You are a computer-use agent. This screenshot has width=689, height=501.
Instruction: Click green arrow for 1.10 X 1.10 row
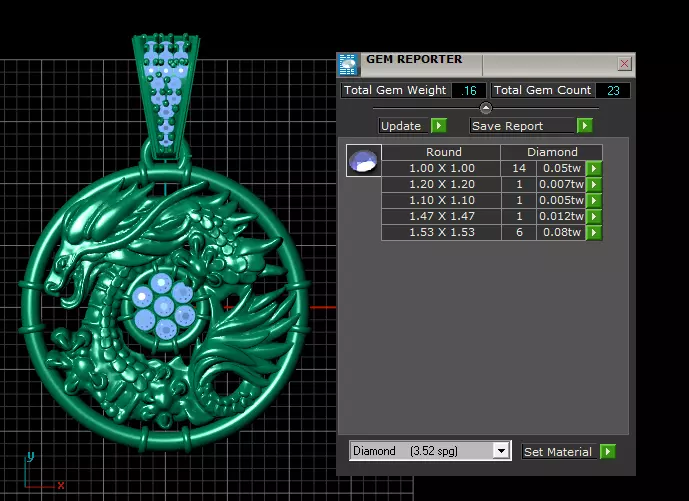click(x=594, y=200)
